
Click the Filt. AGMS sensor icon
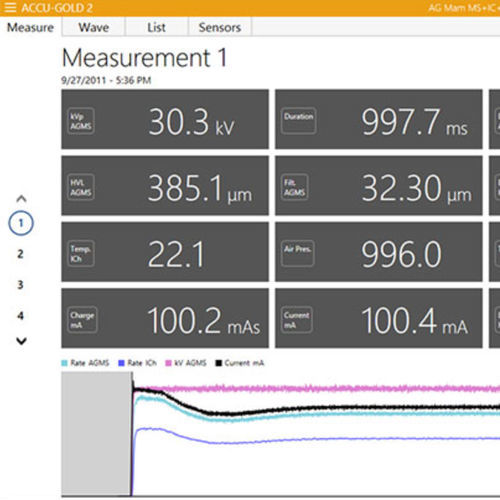coord(295,187)
